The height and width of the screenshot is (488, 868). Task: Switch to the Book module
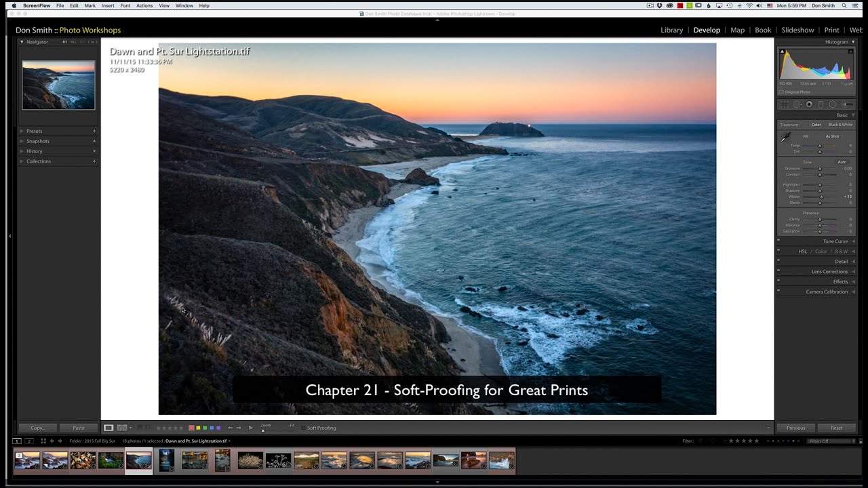tap(763, 30)
